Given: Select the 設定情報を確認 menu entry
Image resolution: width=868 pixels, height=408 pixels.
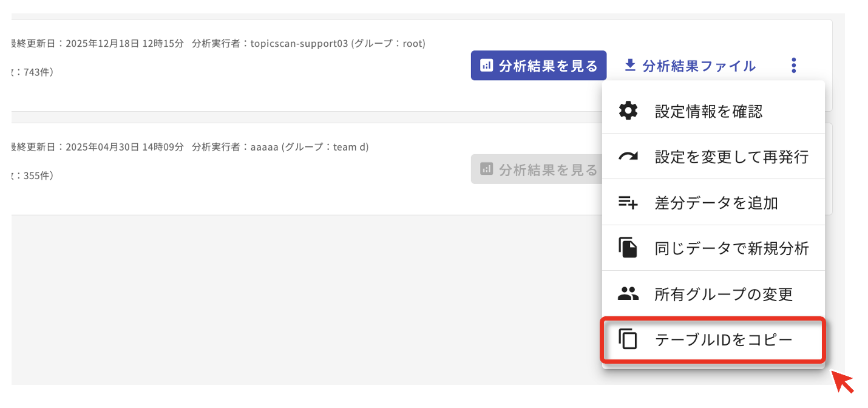Looking at the screenshot, I should click(708, 111).
